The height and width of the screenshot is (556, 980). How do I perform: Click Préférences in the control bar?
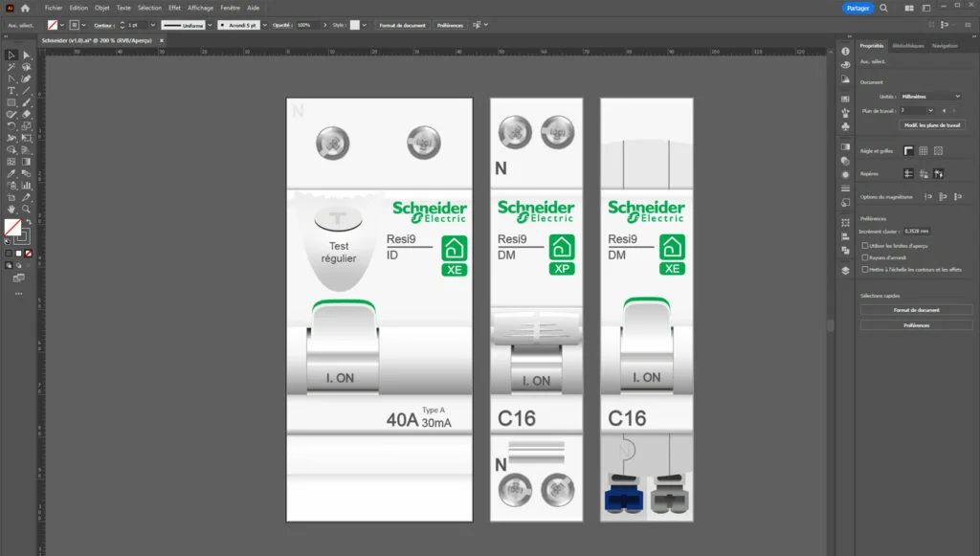click(x=450, y=25)
